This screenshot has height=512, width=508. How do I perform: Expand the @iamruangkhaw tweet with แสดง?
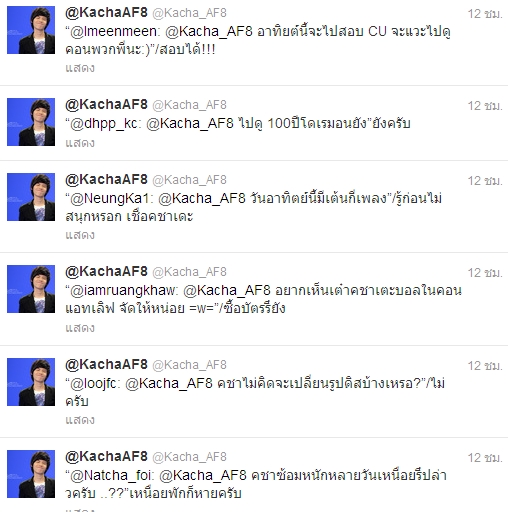click(80, 328)
